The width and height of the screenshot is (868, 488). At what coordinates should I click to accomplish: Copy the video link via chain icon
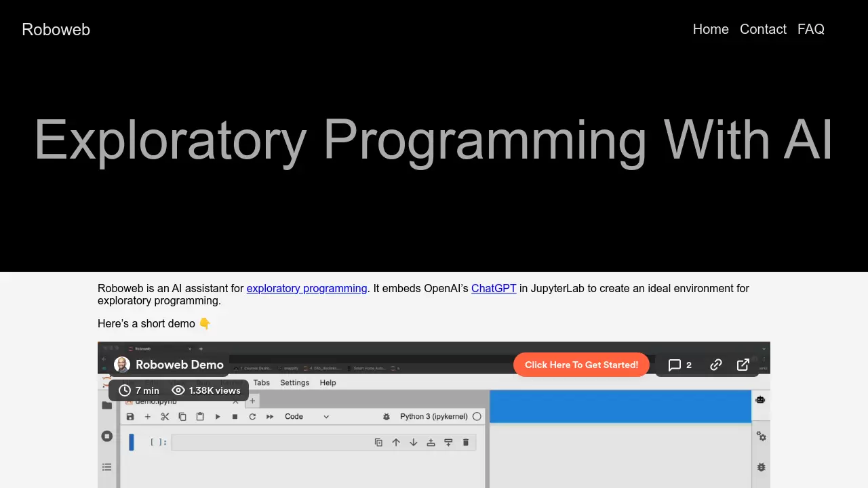click(x=716, y=365)
